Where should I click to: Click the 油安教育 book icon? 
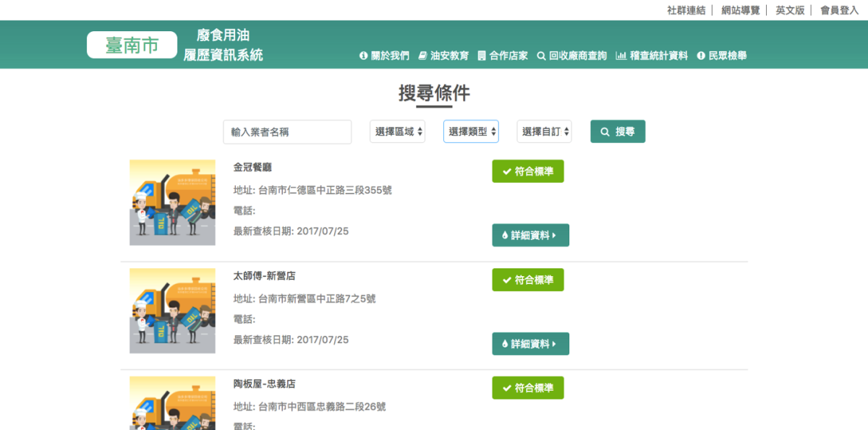[x=423, y=56]
